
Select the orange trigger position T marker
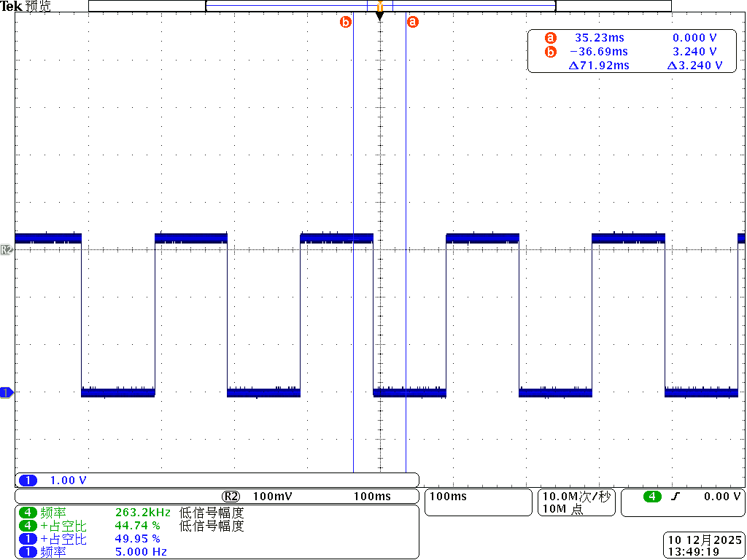[x=379, y=7]
